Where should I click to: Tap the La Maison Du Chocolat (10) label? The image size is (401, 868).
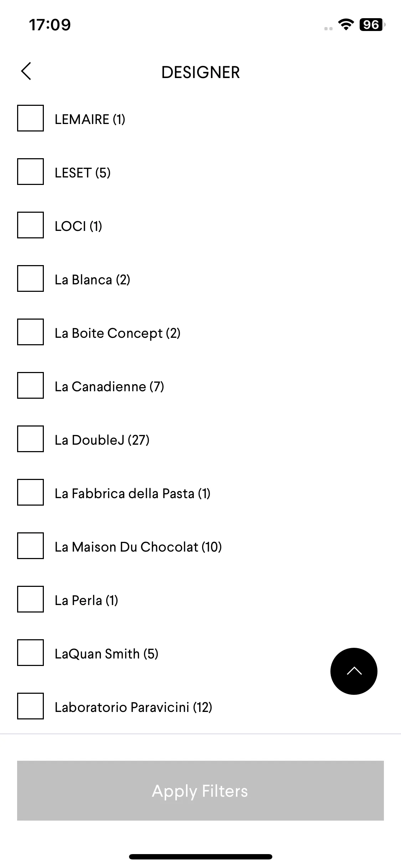click(x=138, y=547)
